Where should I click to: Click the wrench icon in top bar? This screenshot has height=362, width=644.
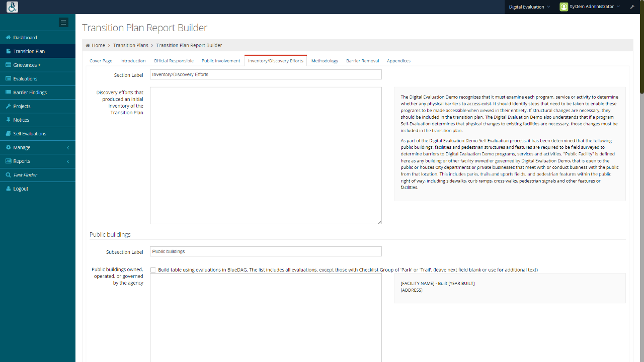click(632, 7)
